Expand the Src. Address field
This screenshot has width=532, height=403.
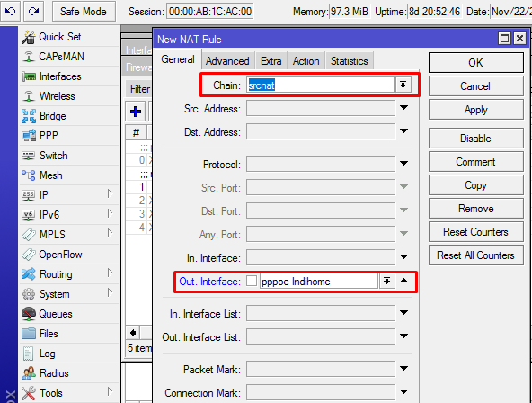[403, 108]
